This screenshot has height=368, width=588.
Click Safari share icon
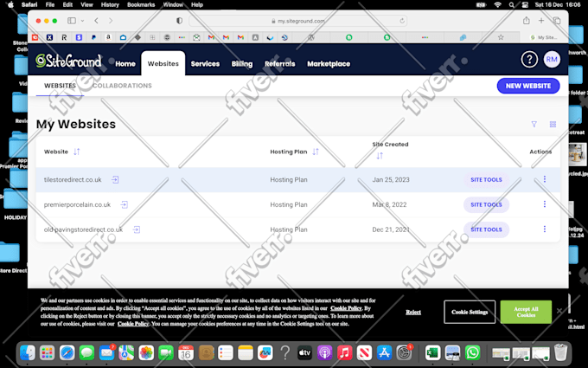(526, 20)
